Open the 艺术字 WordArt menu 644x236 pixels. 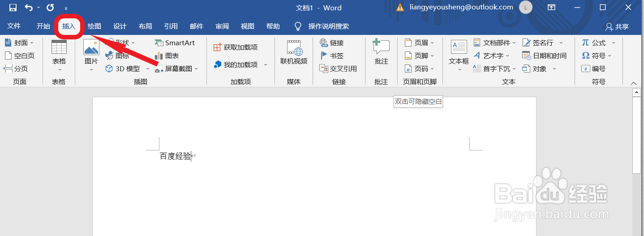pyautogui.click(x=491, y=56)
